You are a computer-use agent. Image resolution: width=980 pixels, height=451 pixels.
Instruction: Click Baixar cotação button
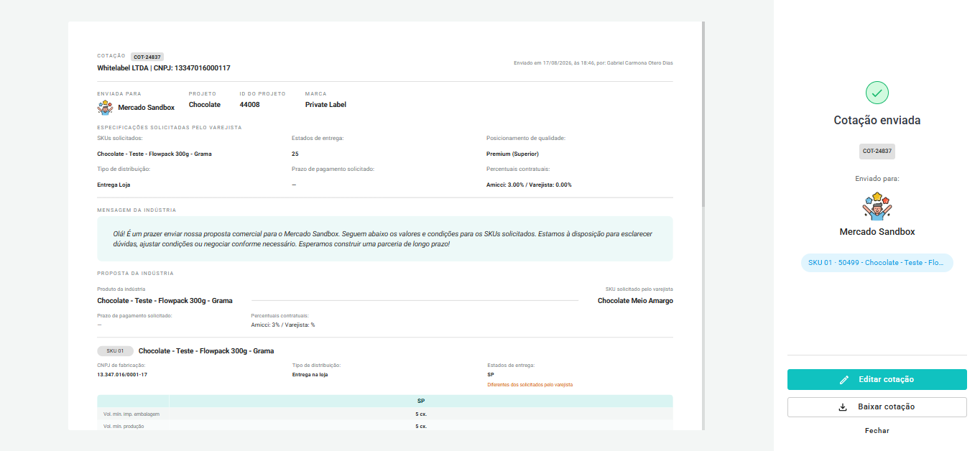[x=877, y=407]
